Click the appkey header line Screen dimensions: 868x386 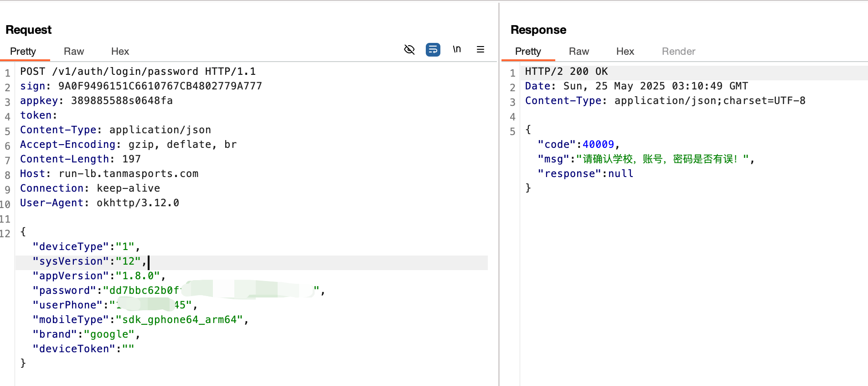[x=96, y=101]
